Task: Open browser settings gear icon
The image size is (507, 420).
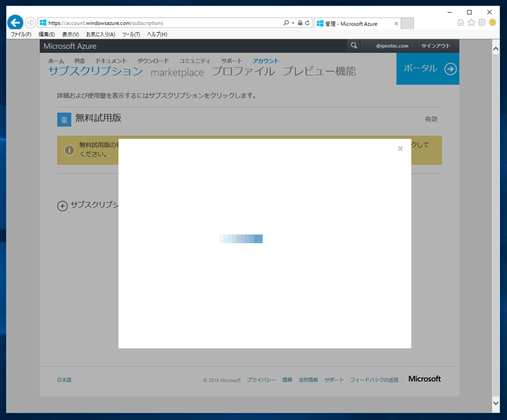Action: tap(482, 23)
